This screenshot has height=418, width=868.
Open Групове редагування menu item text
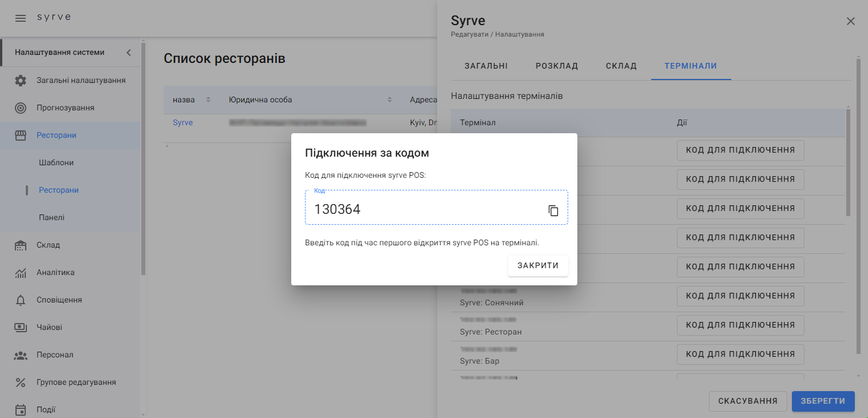pos(76,383)
